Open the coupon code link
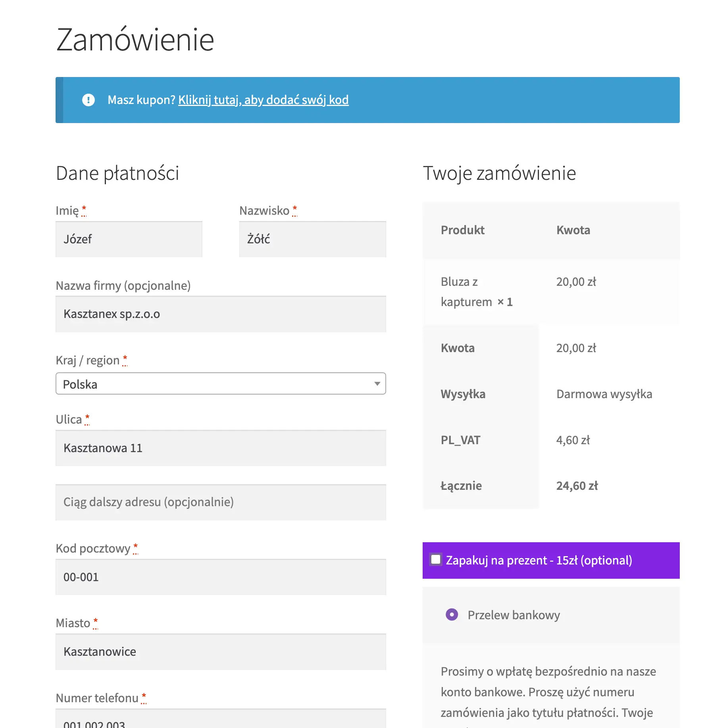 (x=263, y=100)
